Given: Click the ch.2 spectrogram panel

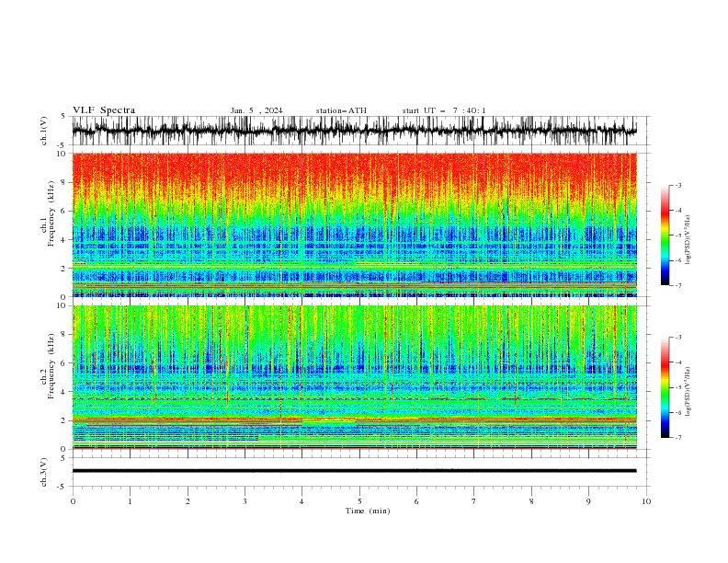Looking at the screenshot, I should [355, 377].
